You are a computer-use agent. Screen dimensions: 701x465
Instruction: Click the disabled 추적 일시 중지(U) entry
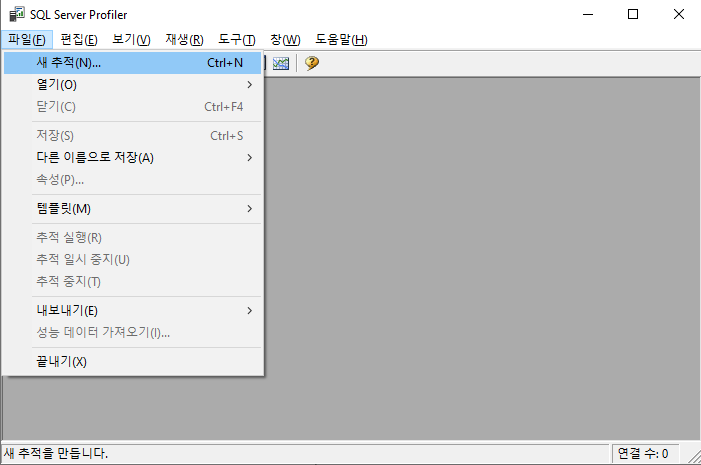pos(132,260)
